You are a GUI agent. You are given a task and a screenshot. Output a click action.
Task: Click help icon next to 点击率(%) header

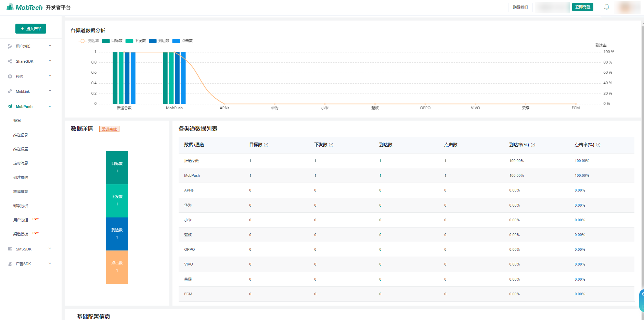point(598,145)
